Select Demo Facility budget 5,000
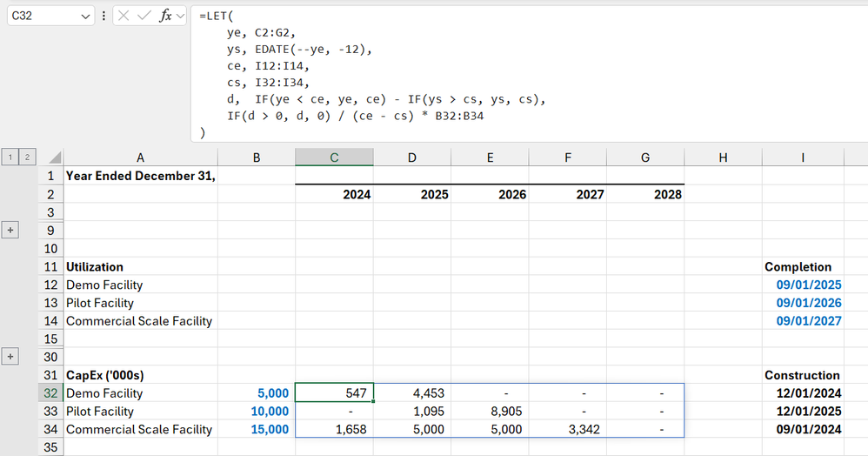 pyautogui.click(x=257, y=392)
